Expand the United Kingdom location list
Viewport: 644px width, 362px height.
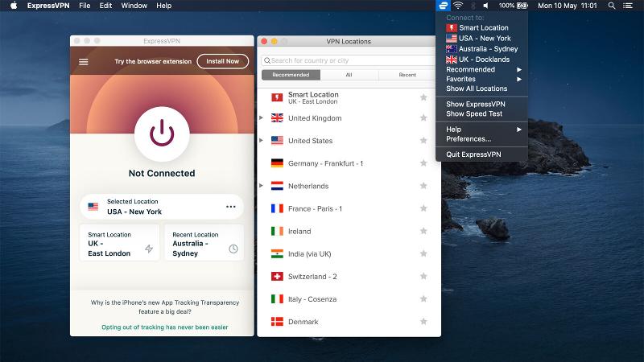[262, 118]
